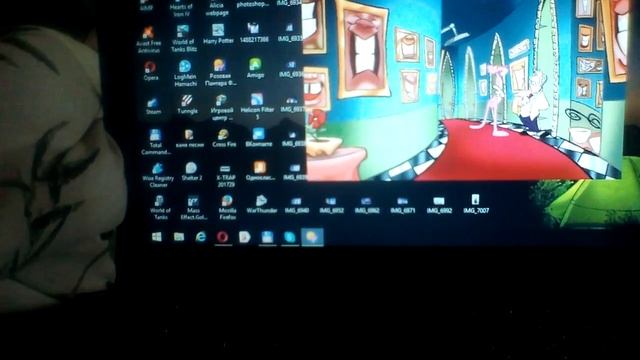Click the man in the white coat

(x=532, y=101)
